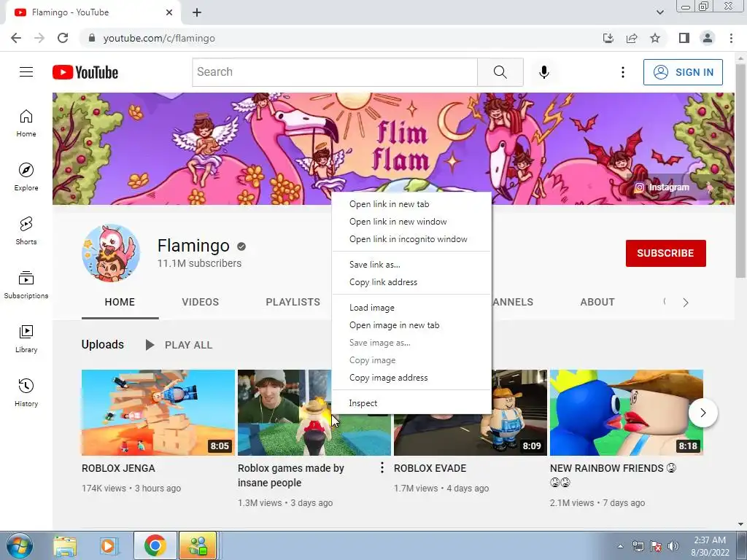
Task: Click the page vertical scrollbar thumb
Action: (x=740, y=170)
